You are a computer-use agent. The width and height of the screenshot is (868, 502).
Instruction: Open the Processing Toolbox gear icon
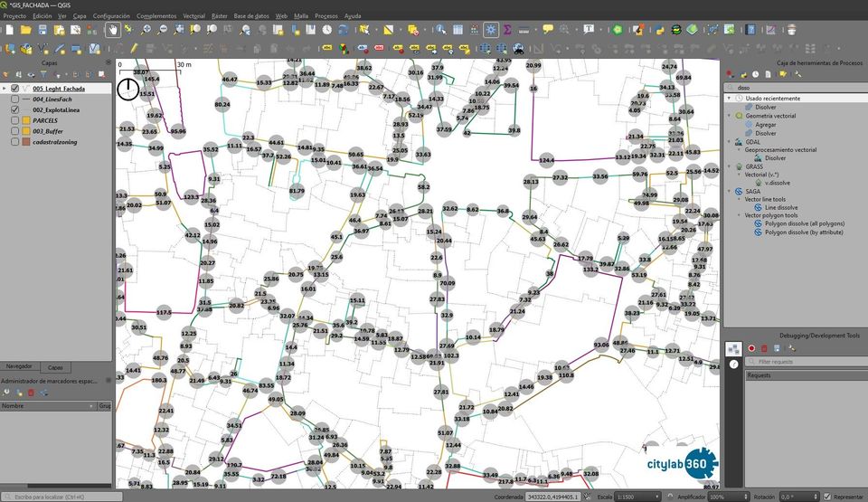[490, 30]
